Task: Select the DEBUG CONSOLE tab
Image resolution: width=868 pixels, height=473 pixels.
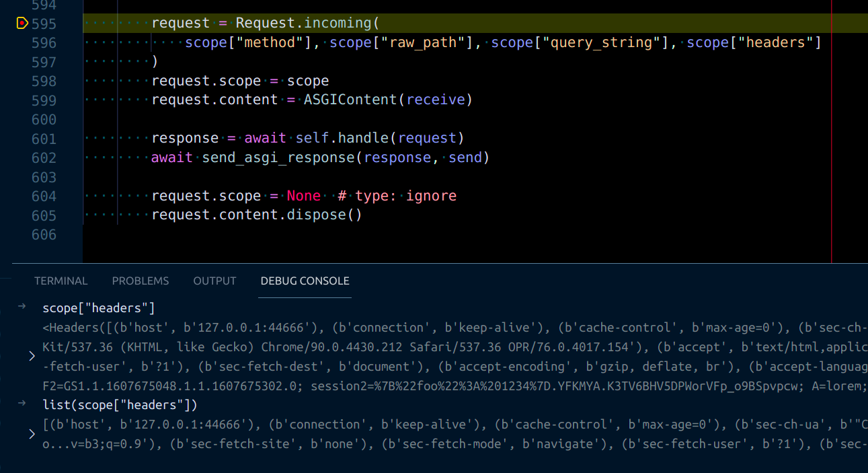Action: click(x=305, y=281)
